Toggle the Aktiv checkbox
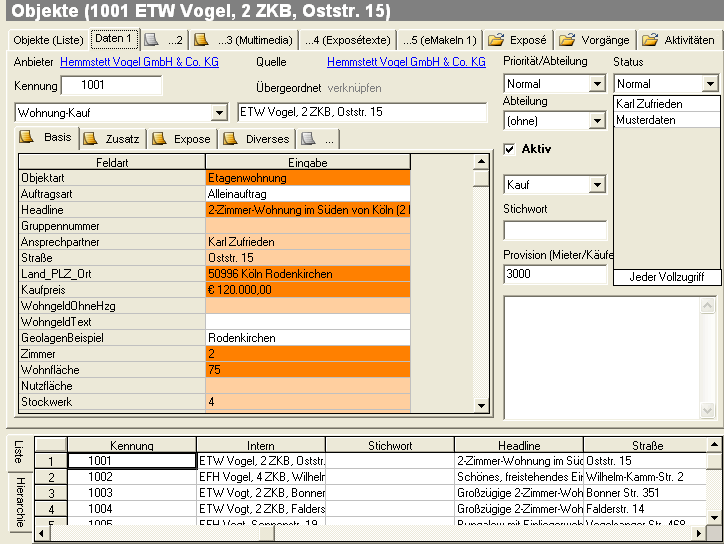Viewport: 724px width, 544px height. (x=509, y=149)
